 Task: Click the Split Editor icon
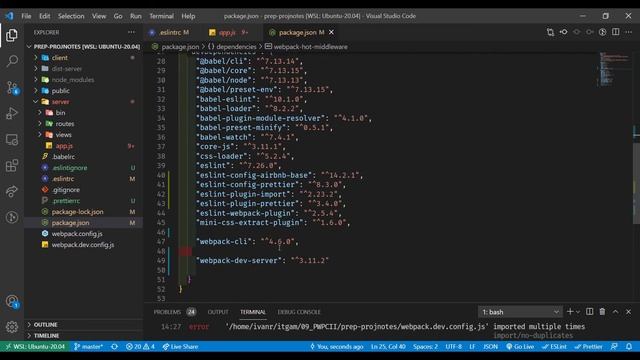pyautogui.click(x=616, y=32)
